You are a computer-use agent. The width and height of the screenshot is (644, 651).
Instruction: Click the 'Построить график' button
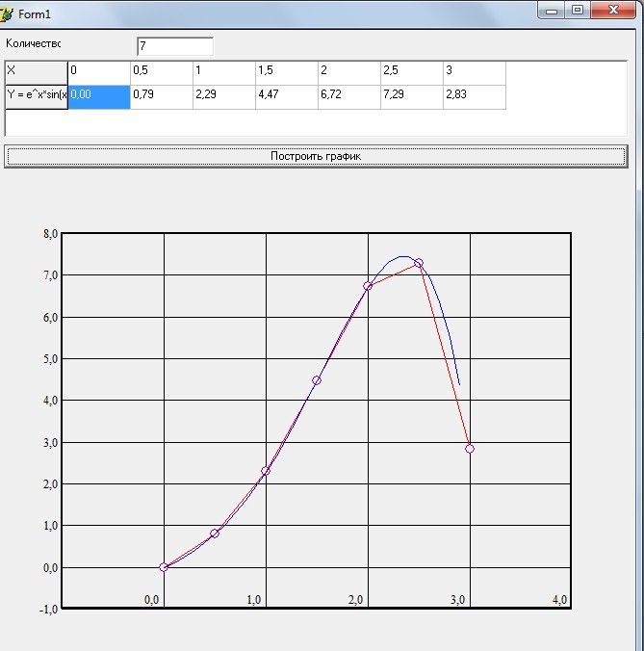point(316,156)
